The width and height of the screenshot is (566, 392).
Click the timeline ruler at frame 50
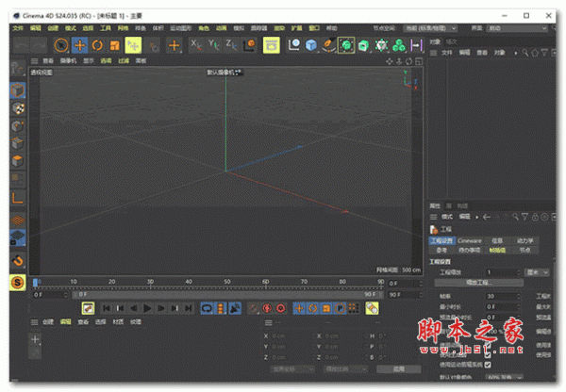(x=226, y=282)
